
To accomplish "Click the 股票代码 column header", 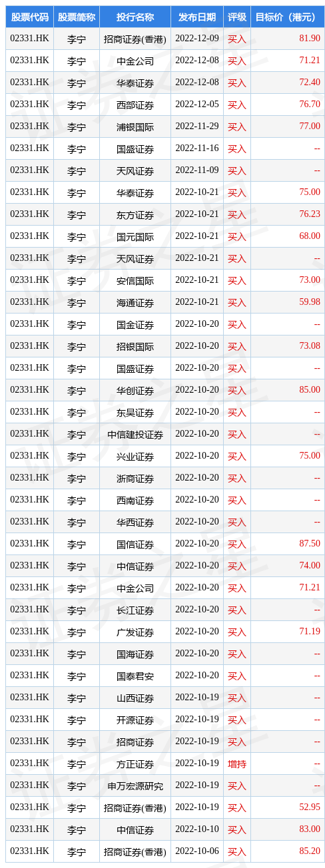I will point(29,17).
